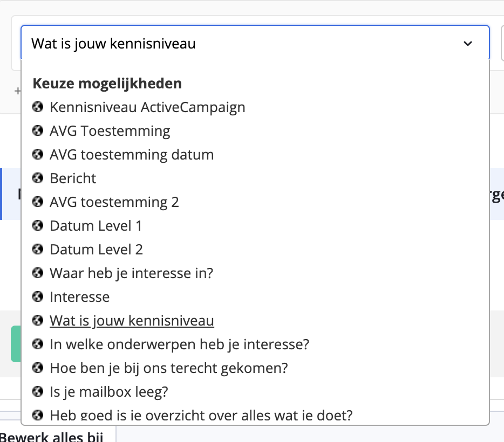Click the icon beside Datum Level 1

click(x=38, y=225)
